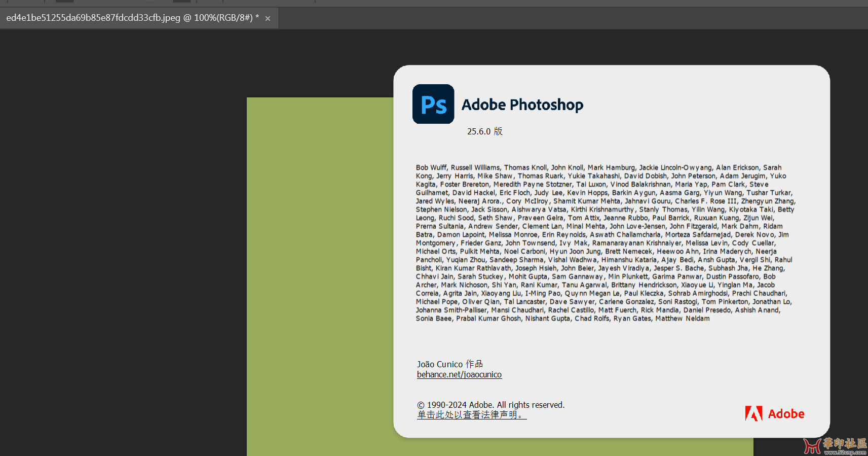The width and height of the screenshot is (868, 456).
Task: Click the 1990-2024 Adobe copyright text
Action: tap(490, 405)
